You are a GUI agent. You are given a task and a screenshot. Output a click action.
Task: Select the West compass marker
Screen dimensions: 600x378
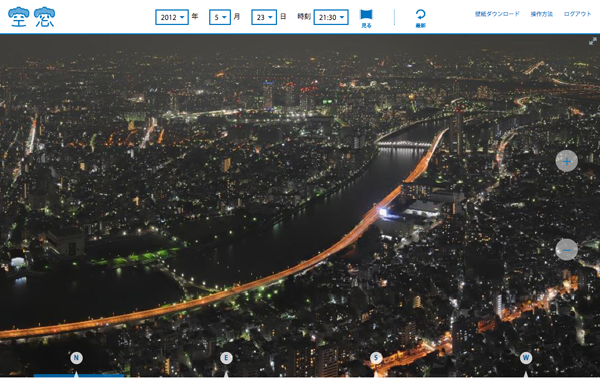526,358
